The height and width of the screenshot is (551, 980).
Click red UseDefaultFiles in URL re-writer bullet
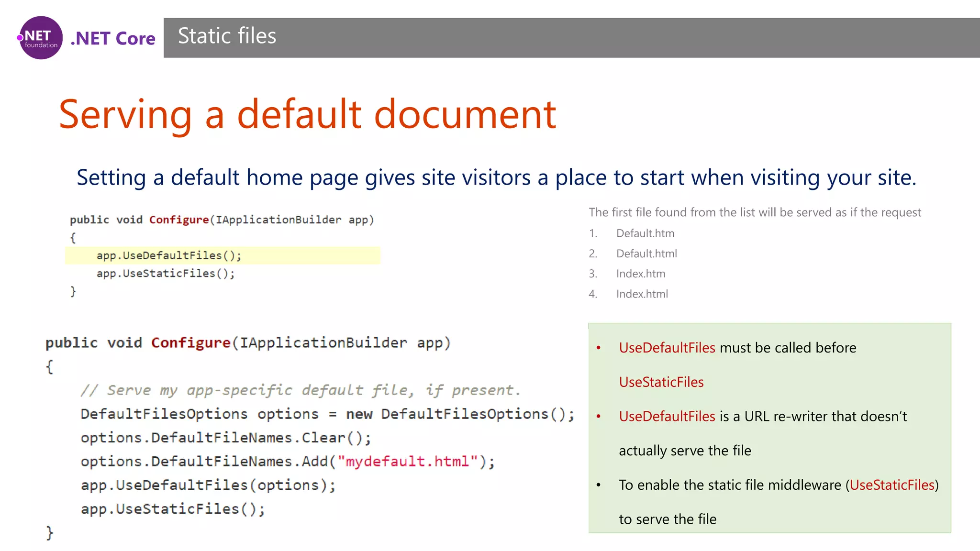click(667, 417)
